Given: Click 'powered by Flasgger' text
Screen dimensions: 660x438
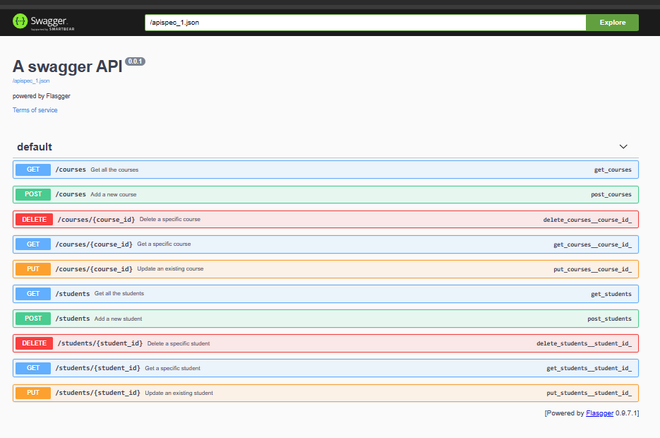Looking at the screenshot, I should tap(41, 96).
